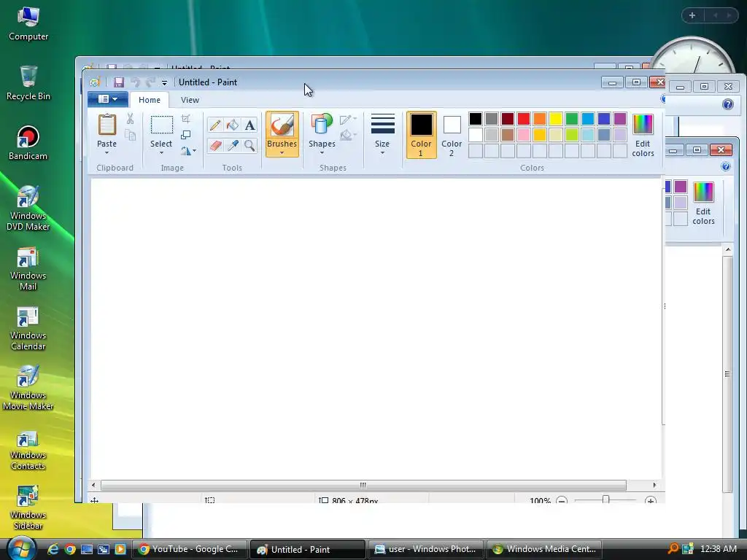Click the Internet Explorer quick launch icon
Viewport: 747px width, 560px height.
[x=53, y=549]
